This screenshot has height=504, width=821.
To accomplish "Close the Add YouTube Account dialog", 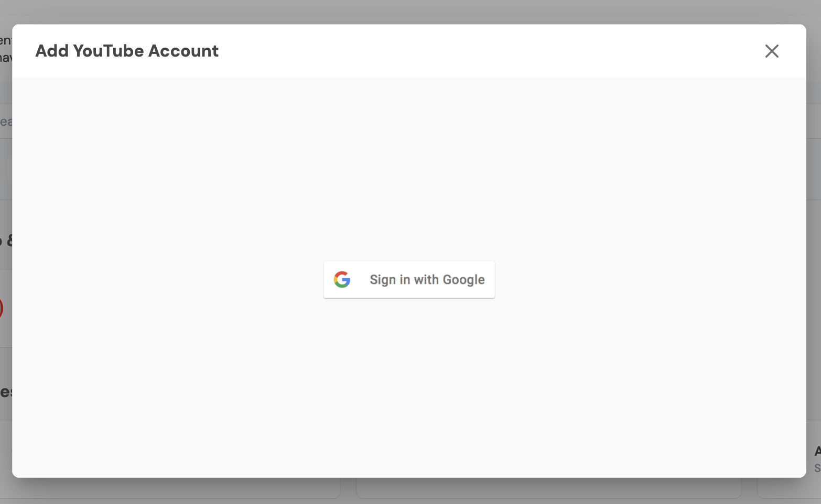I will coord(772,51).
